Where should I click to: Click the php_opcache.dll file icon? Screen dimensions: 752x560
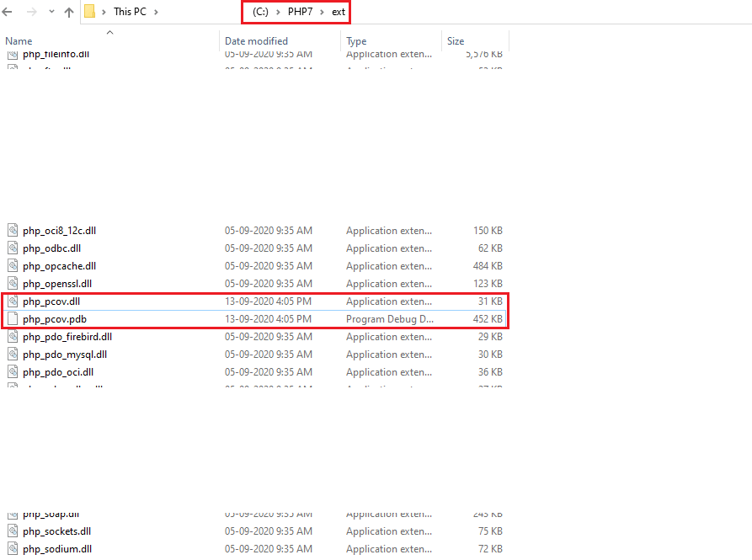13,266
